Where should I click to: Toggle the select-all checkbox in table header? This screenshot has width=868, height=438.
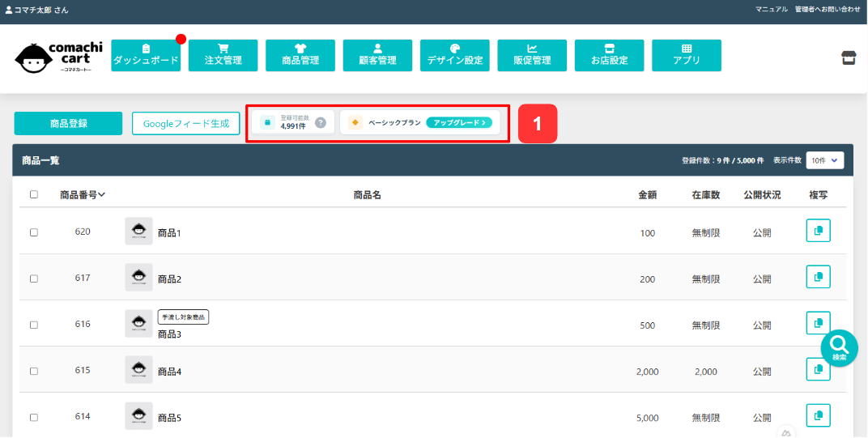(34, 194)
